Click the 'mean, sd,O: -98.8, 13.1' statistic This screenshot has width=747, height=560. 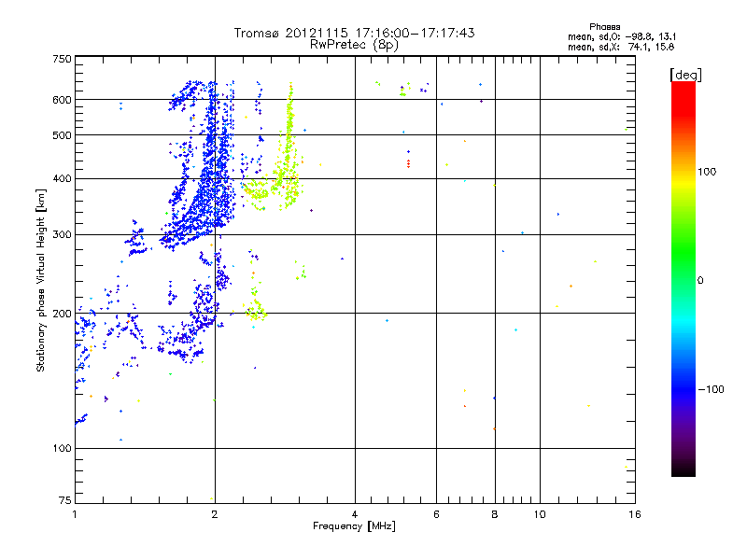622,36
